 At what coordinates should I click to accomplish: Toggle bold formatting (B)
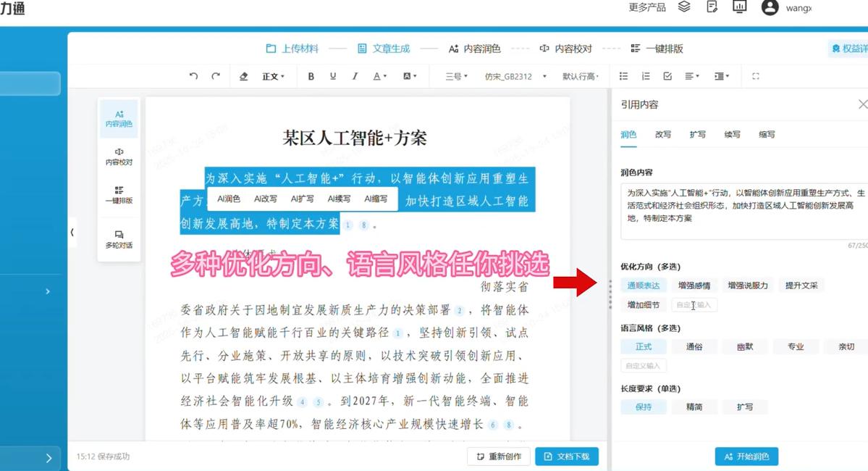pos(311,76)
